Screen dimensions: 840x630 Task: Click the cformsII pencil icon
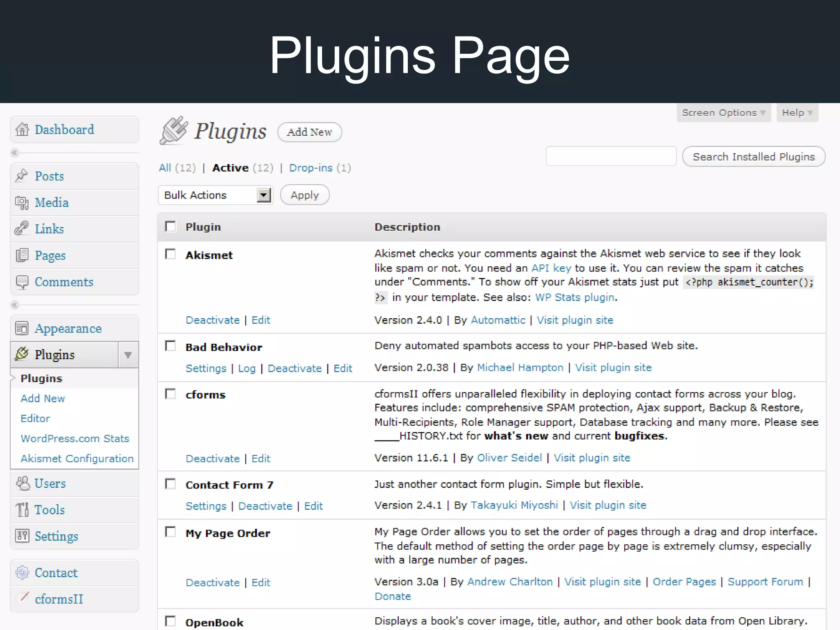[23, 598]
